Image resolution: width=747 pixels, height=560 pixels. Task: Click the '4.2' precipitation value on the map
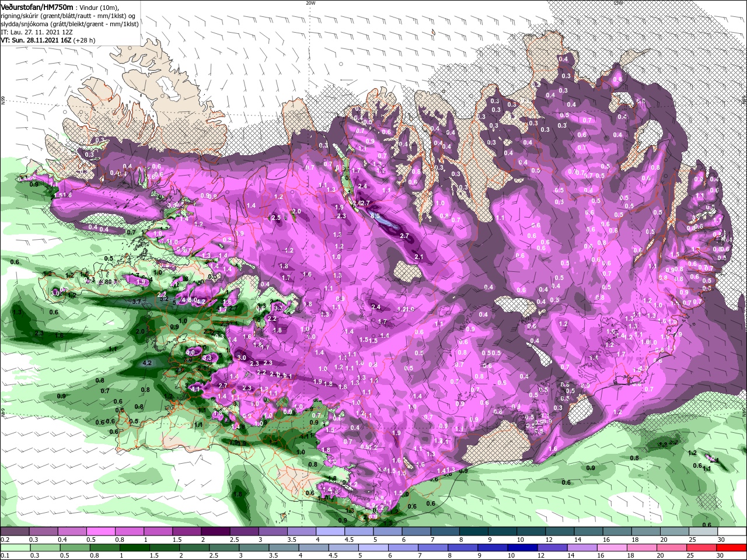tap(147, 363)
